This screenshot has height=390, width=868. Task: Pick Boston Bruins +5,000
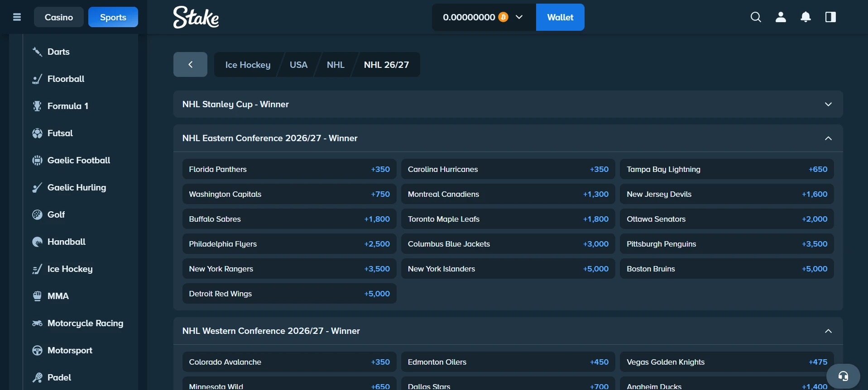pos(727,269)
